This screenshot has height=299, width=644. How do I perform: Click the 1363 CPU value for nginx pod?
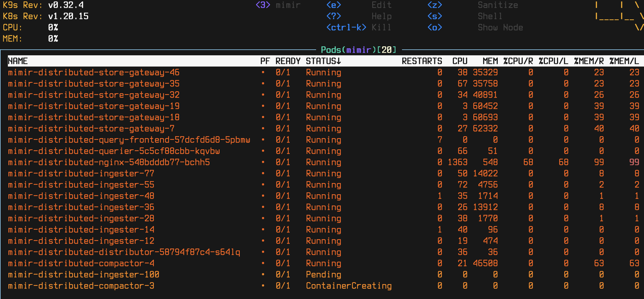pyautogui.click(x=458, y=162)
